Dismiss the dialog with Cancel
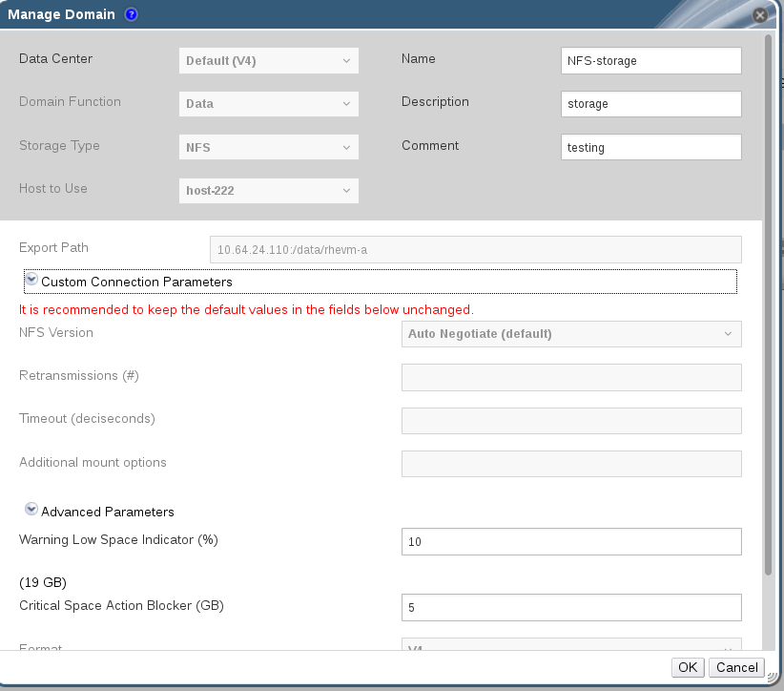 [735, 667]
